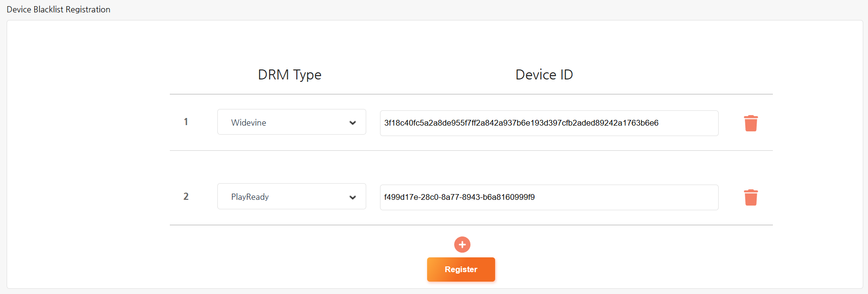This screenshot has width=868, height=294.
Task: Click the PlayReady text label
Action: coord(250,197)
